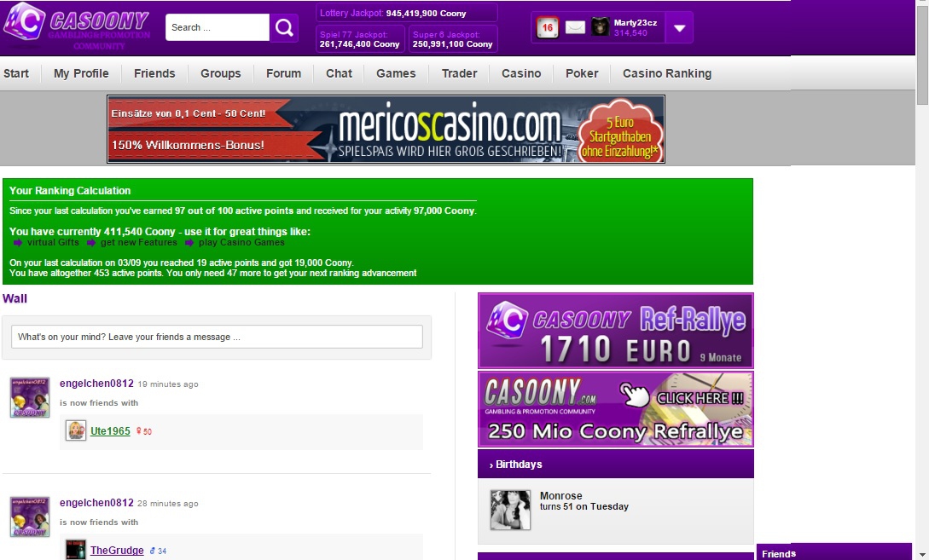The width and height of the screenshot is (929, 560).
Task: Click the Lottery Jackpot box
Action: [406, 13]
